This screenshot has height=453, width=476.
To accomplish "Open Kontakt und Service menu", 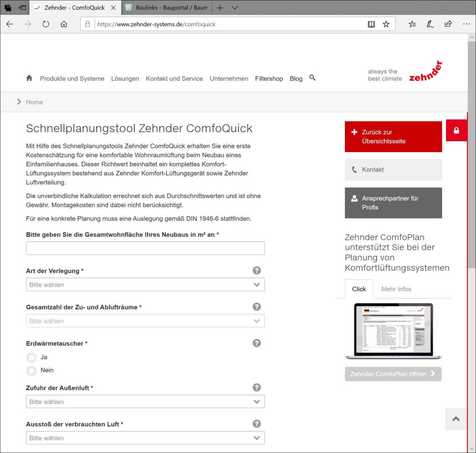I will click(x=174, y=79).
